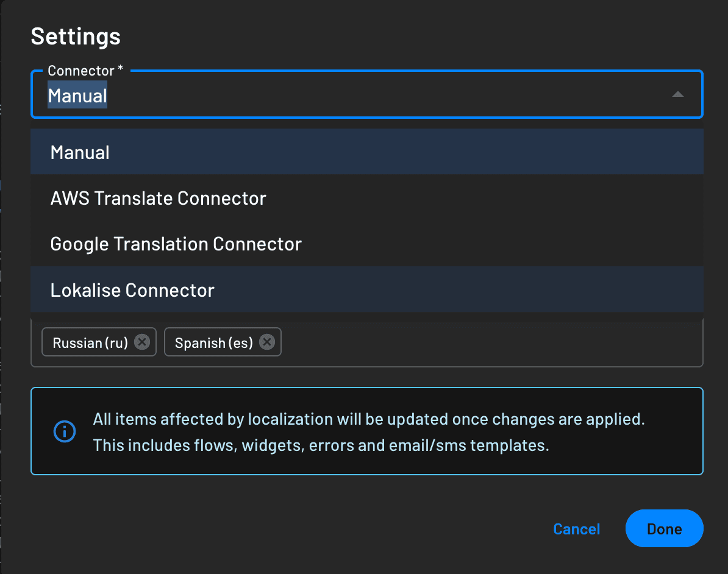Choose Google Translation Connector
The height and width of the screenshot is (574, 728).
click(176, 244)
